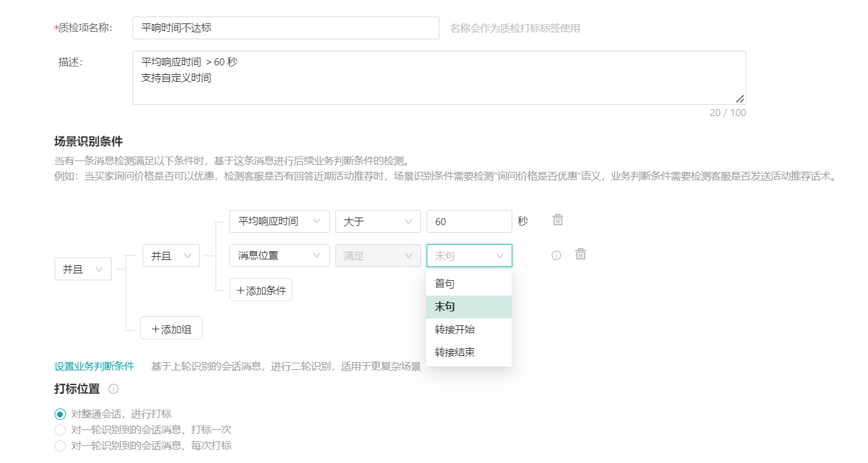The image size is (868, 463).
Task: Click the 20 / 100 character counter
Action: tap(728, 113)
